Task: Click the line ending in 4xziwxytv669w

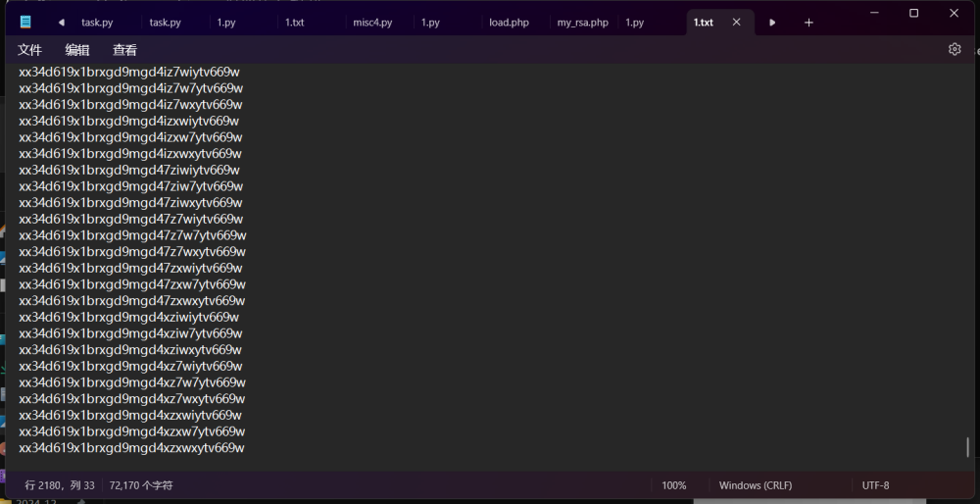Action: (x=130, y=349)
